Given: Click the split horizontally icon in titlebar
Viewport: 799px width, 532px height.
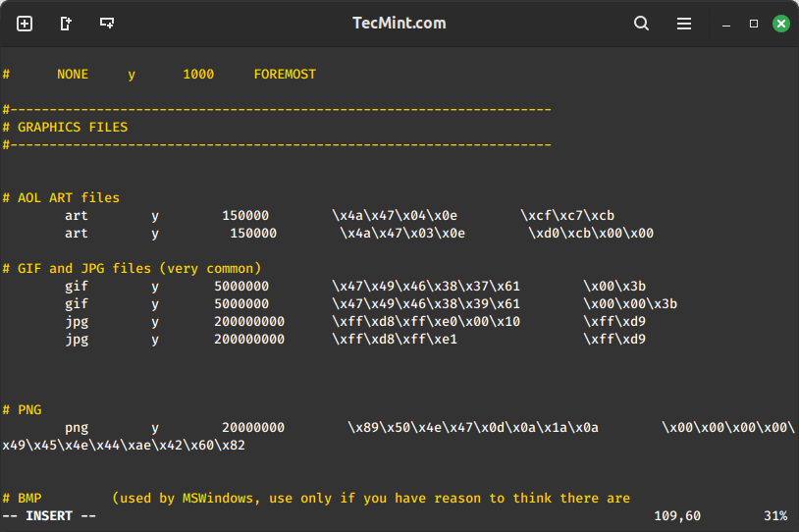Looking at the screenshot, I should [x=107, y=24].
